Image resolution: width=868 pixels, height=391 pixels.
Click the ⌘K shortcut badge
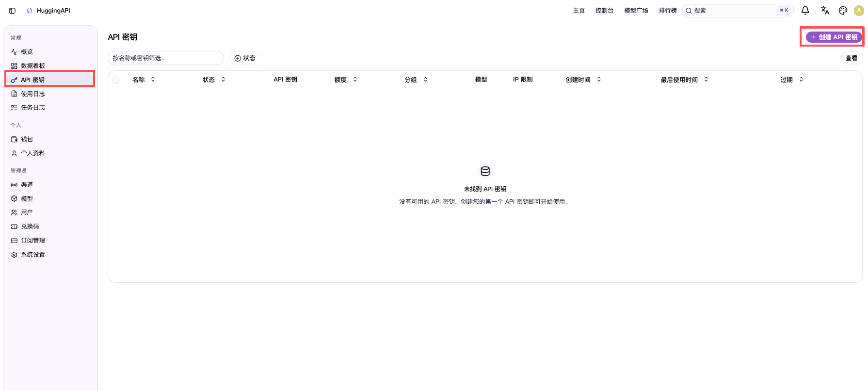(784, 11)
